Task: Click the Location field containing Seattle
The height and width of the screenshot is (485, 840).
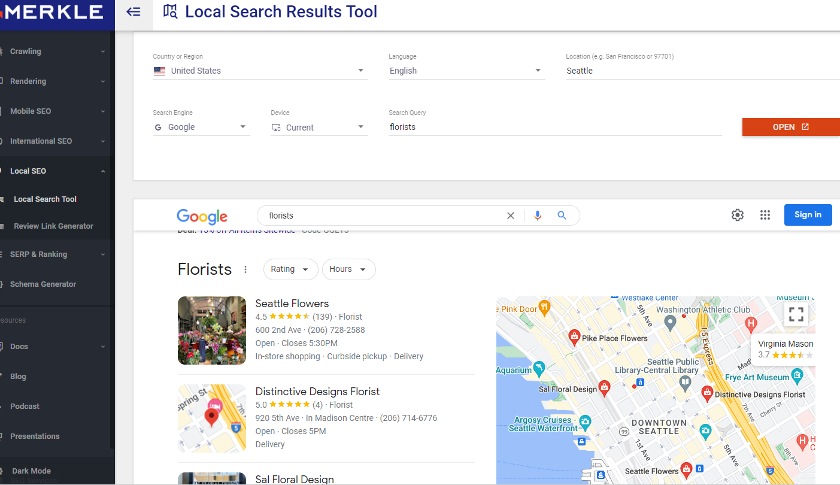Action: point(702,71)
